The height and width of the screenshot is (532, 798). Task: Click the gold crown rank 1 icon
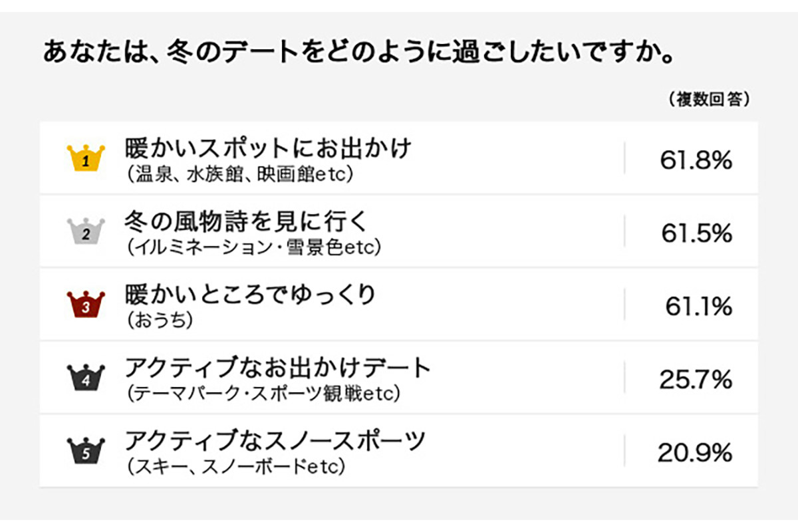87,158
